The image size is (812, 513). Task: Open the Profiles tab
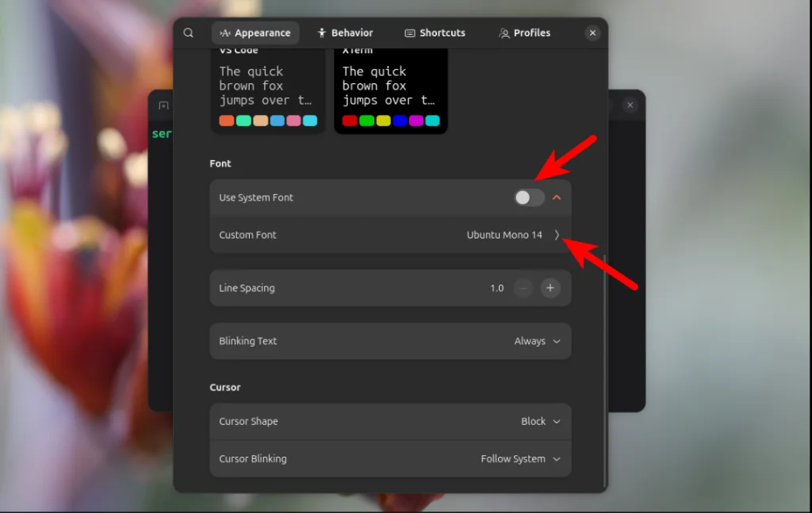[x=525, y=33]
